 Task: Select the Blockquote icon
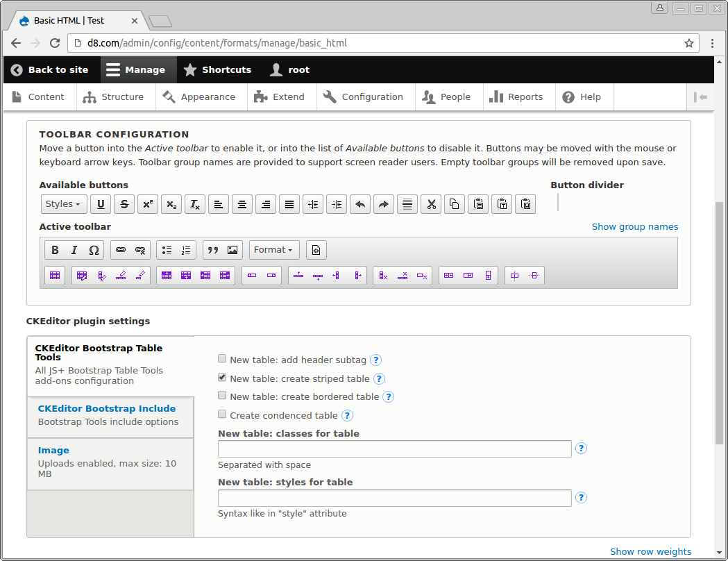(x=213, y=250)
